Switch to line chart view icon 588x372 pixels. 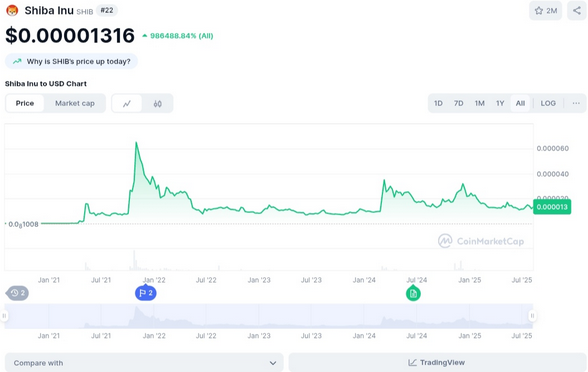click(127, 104)
